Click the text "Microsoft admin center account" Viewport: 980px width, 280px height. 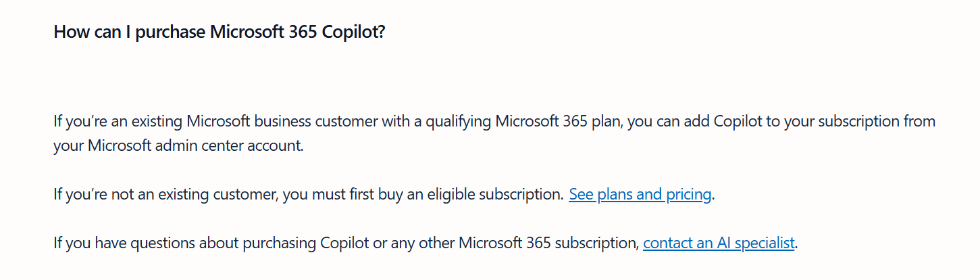click(194, 146)
